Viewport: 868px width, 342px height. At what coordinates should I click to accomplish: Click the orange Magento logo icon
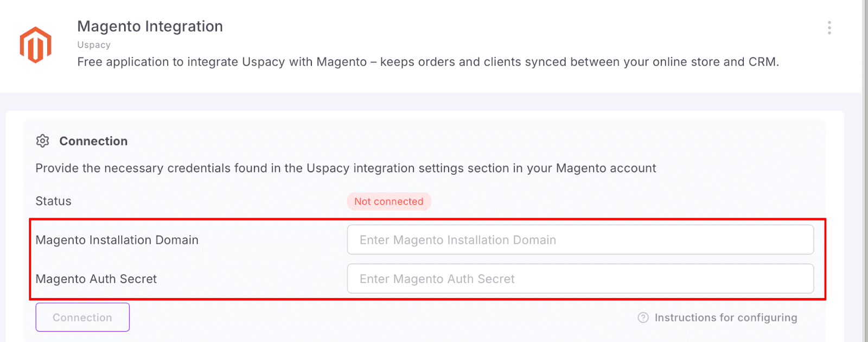[36, 45]
